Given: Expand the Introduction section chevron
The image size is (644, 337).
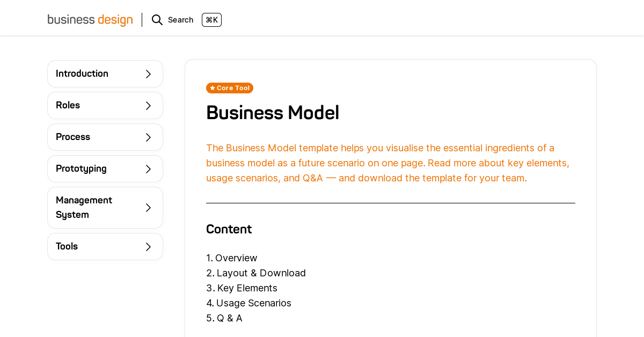Looking at the screenshot, I should pos(148,74).
